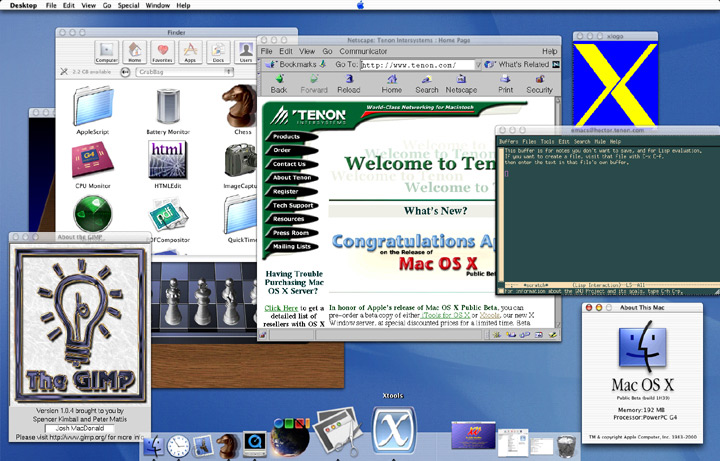This screenshot has width=720, height=461.
Task: Follow the 'Click Here' reseller link
Action: tap(281, 308)
